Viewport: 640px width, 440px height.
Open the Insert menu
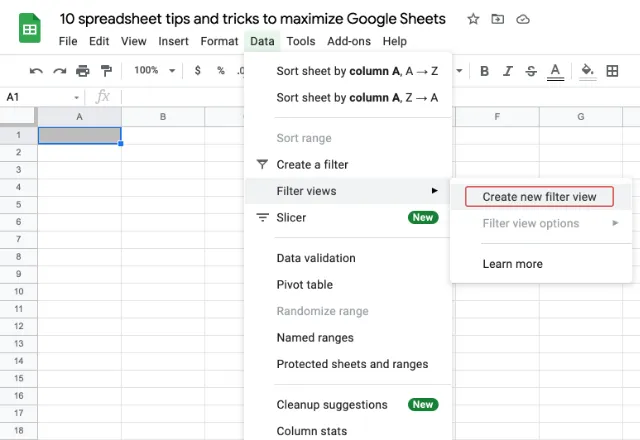tap(173, 41)
